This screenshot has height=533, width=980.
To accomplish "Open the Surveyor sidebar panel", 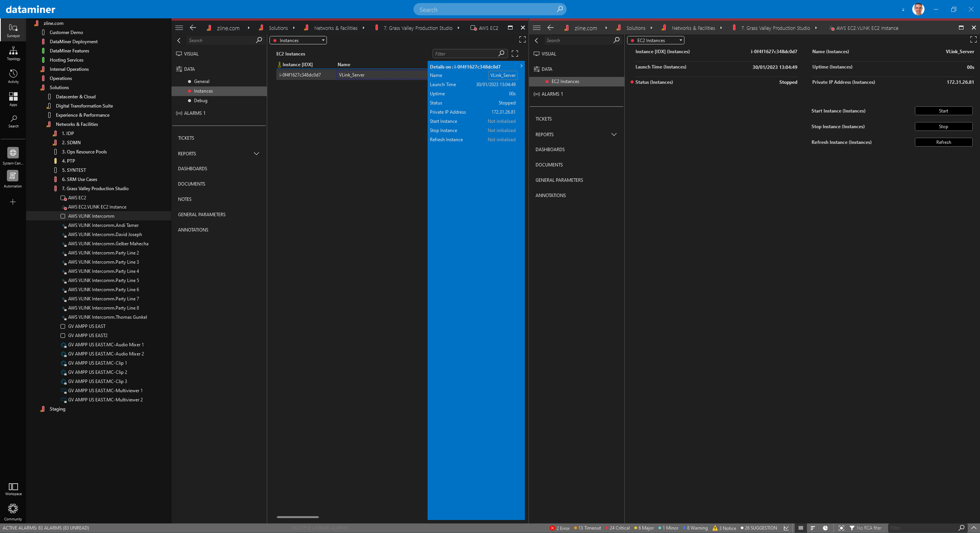I will click(13, 30).
